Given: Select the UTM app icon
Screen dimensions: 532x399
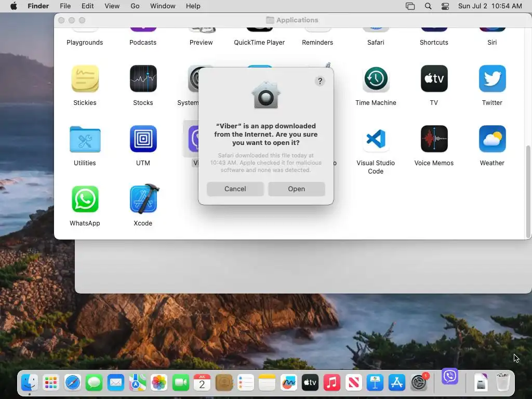Looking at the screenshot, I should tap(143, 139).
